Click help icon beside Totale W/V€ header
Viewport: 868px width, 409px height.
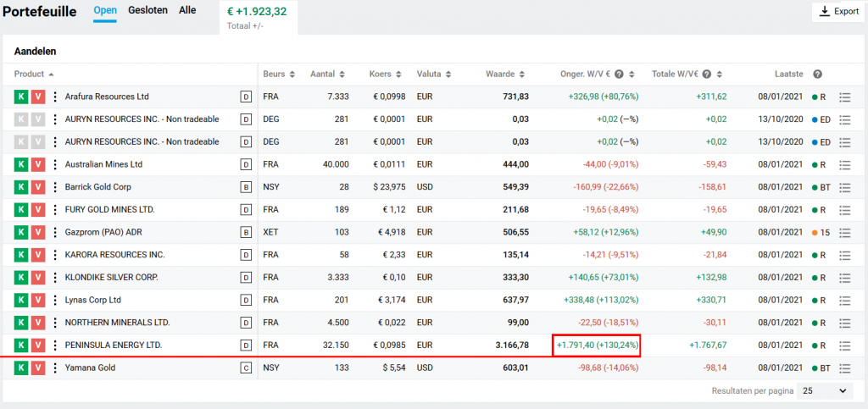(706, 74)
